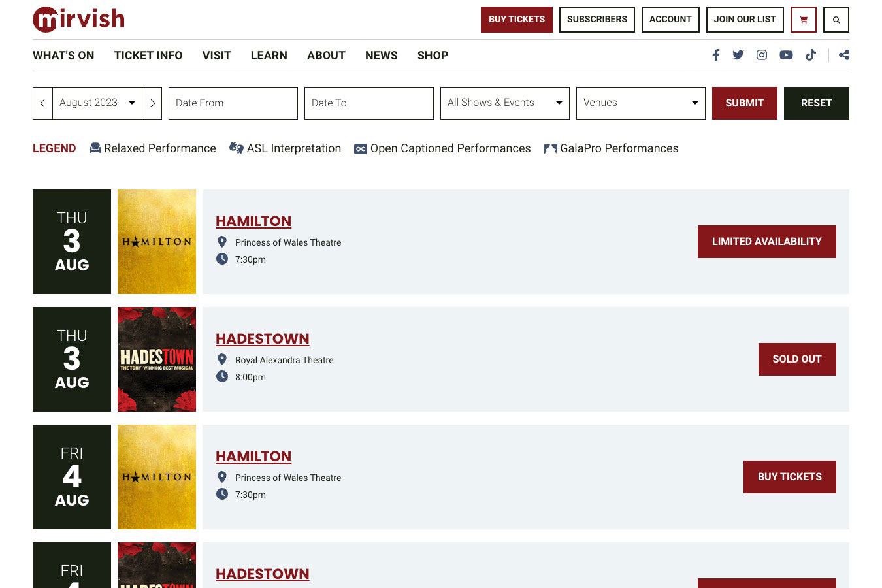Go to next month with right chevron
This screenshot has height=588, width=882.
coord(152,103)
